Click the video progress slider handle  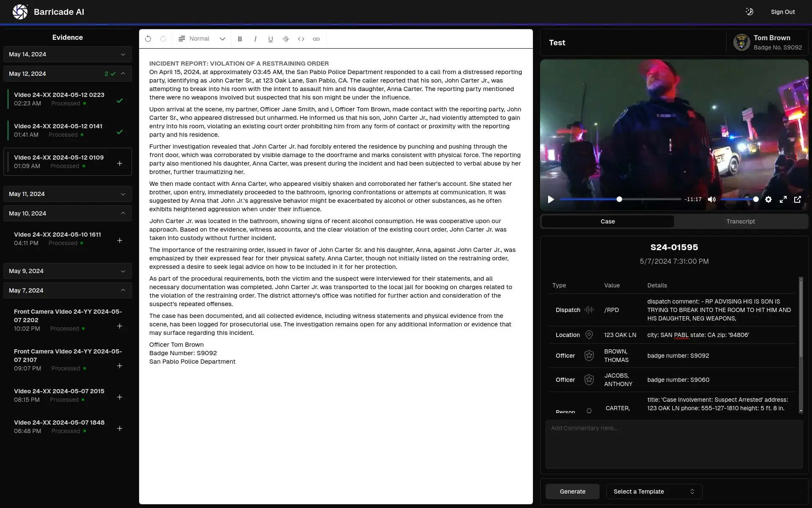coord(619,199)
